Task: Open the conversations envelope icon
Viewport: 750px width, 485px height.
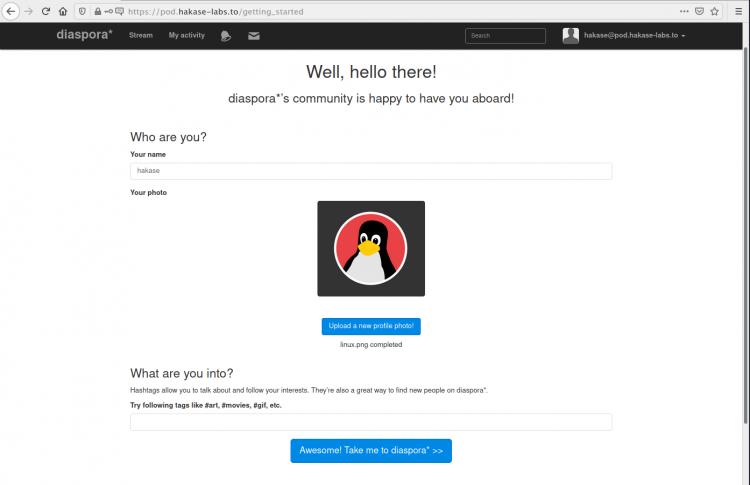Action: 254,36
